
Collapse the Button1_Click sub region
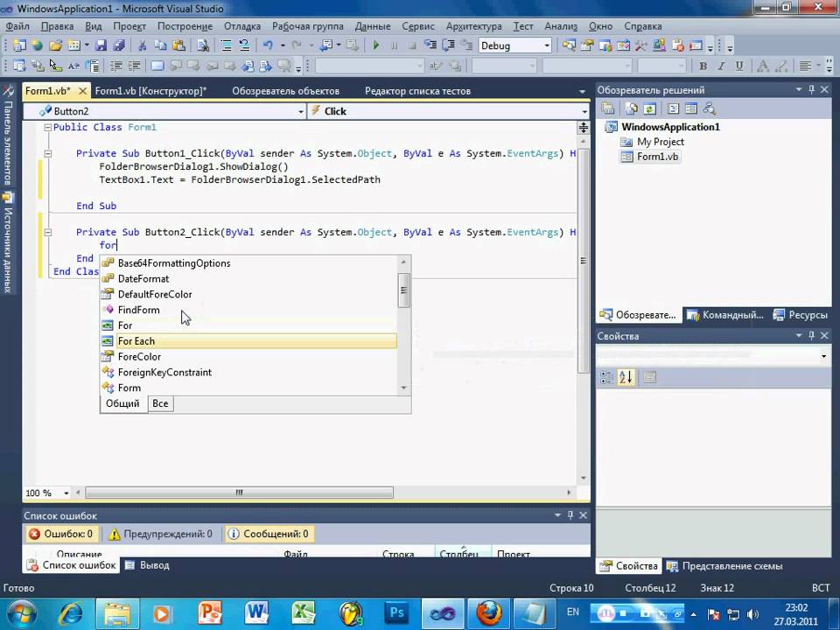[x=47, y=154]
